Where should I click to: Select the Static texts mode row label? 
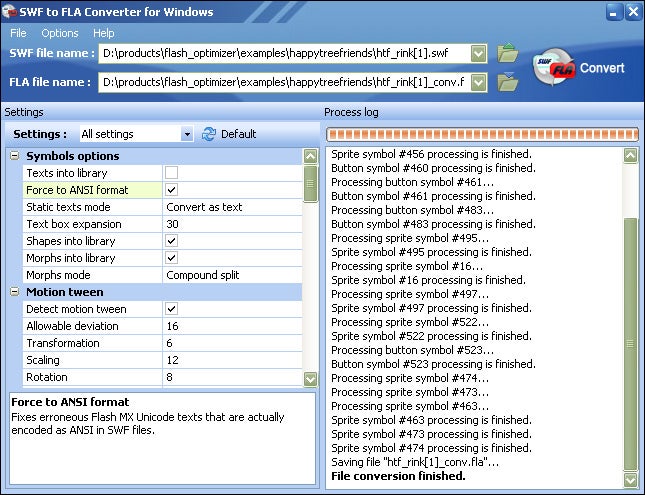[x=68, y=207]
